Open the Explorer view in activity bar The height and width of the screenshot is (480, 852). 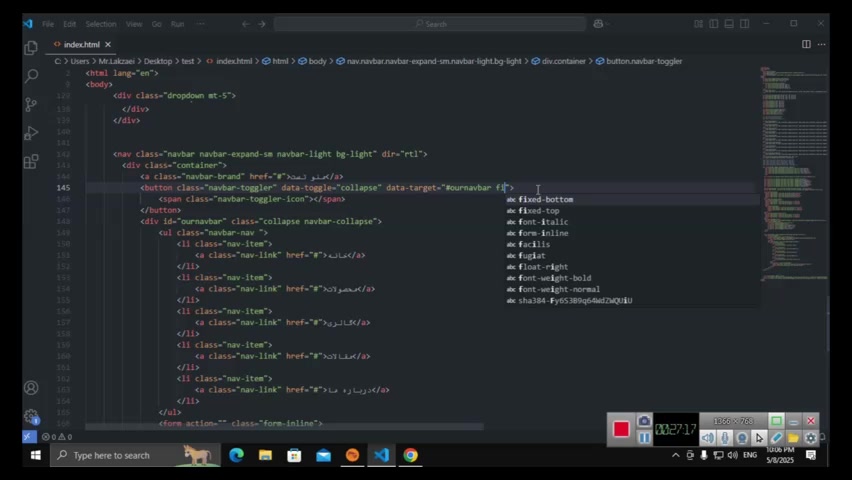31,48
